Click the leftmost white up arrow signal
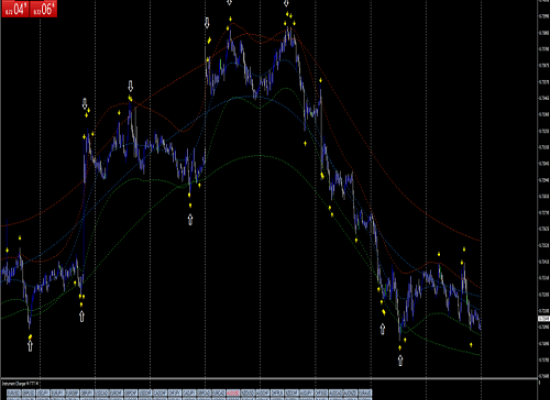This screenshot has height=400, width=550. pyautogui.click(x=30, y=346)
